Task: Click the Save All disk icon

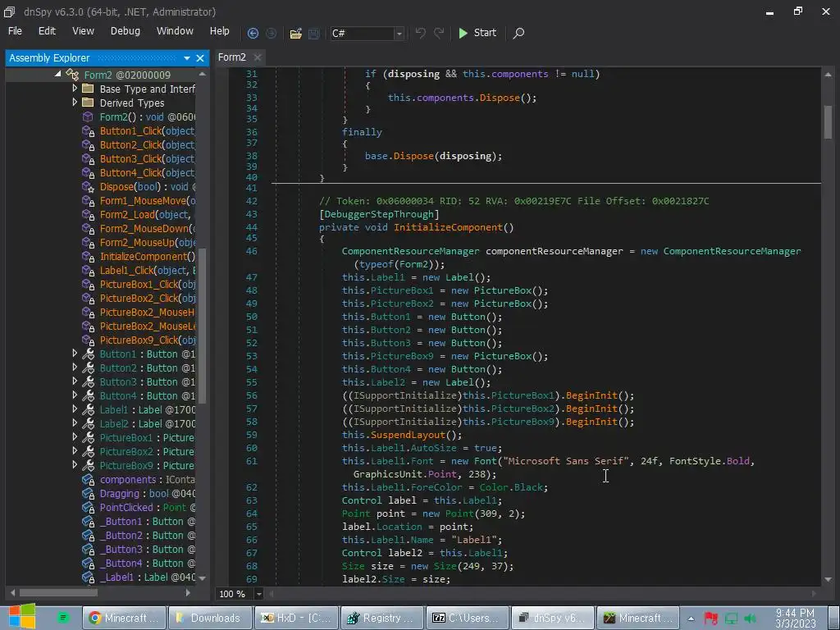Action: [x=313, y=33]
